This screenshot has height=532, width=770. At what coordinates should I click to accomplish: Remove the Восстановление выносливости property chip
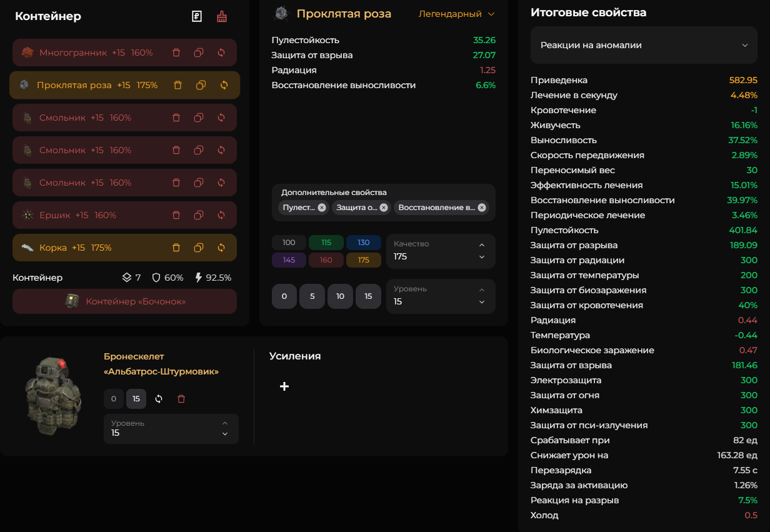pos(482,208)
